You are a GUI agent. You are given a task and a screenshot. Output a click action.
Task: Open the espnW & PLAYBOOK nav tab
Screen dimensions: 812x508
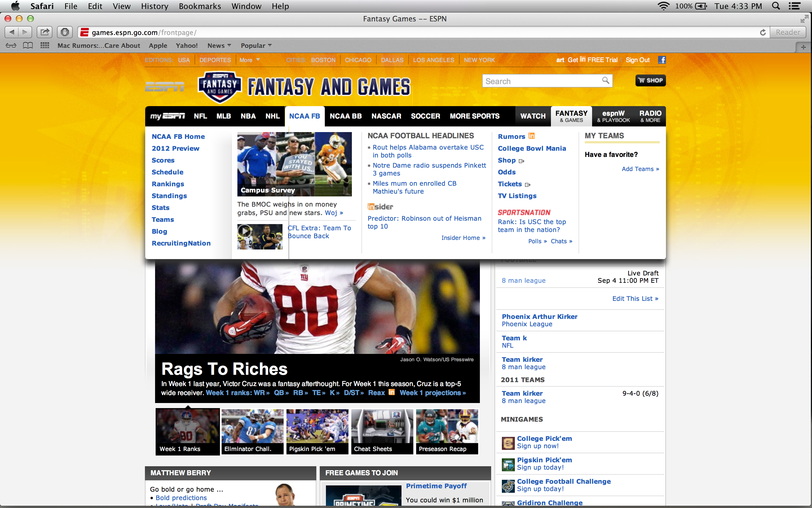point(613,116)
